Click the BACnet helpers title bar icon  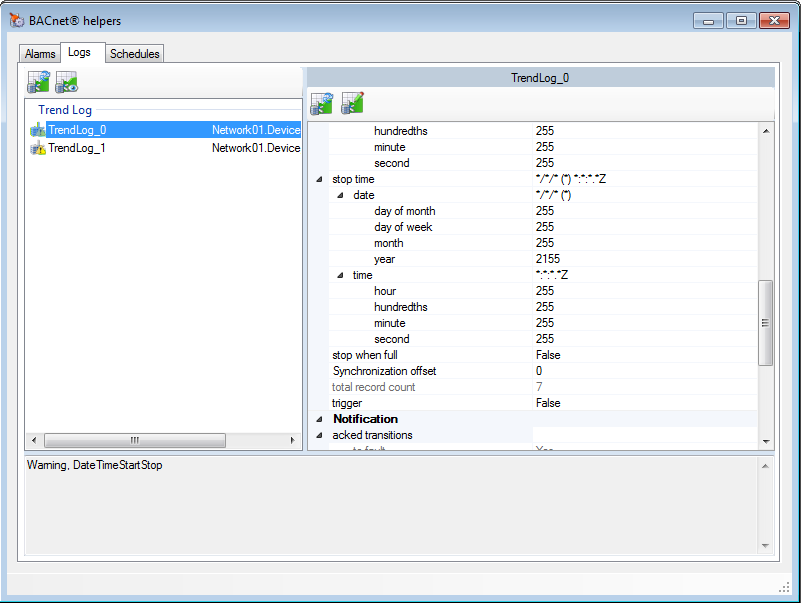(x=17, y=20)
